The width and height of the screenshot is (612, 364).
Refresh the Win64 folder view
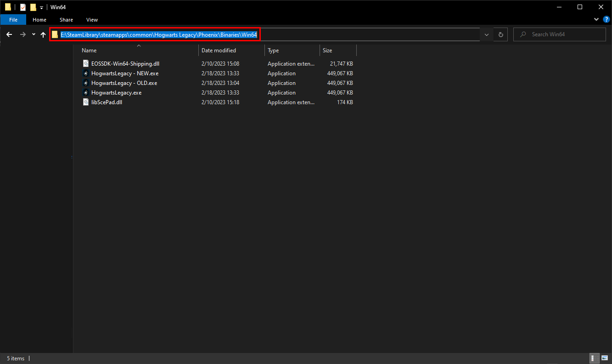point(500,34)
